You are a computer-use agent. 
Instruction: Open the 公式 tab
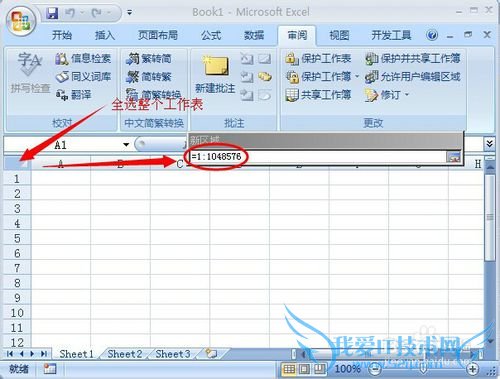(211, 35)
